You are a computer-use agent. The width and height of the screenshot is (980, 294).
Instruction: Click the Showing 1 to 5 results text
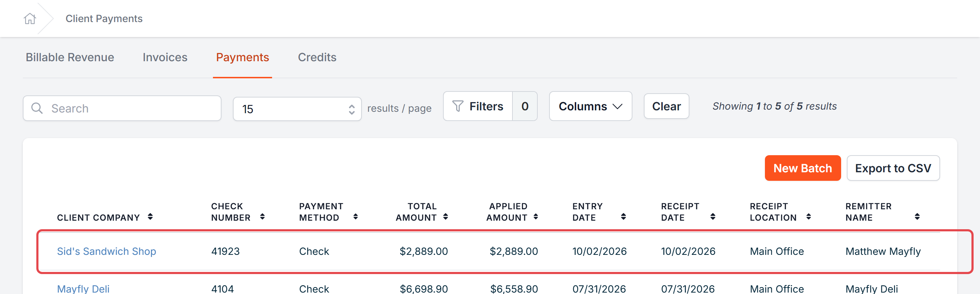775,106
